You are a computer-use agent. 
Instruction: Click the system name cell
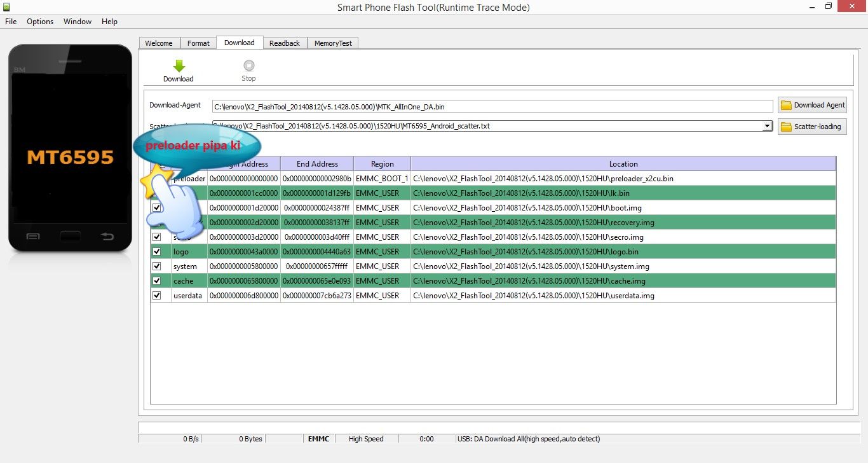click(x=189, y=266)
